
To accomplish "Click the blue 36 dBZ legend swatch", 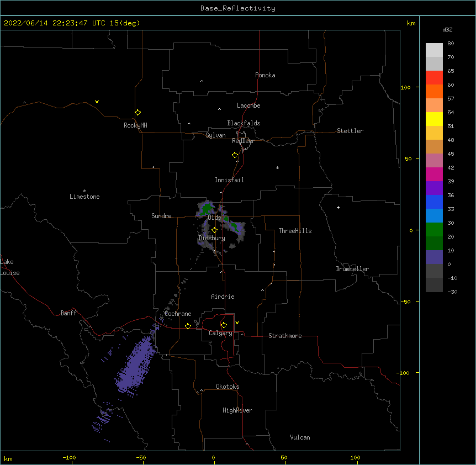I will point(434,202).
